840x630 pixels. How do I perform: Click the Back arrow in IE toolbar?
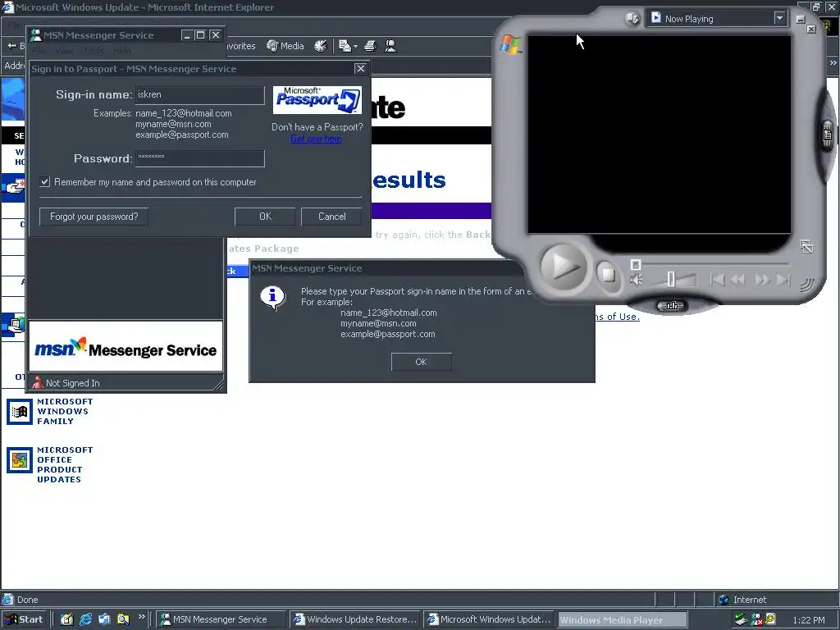click(11, 46)
